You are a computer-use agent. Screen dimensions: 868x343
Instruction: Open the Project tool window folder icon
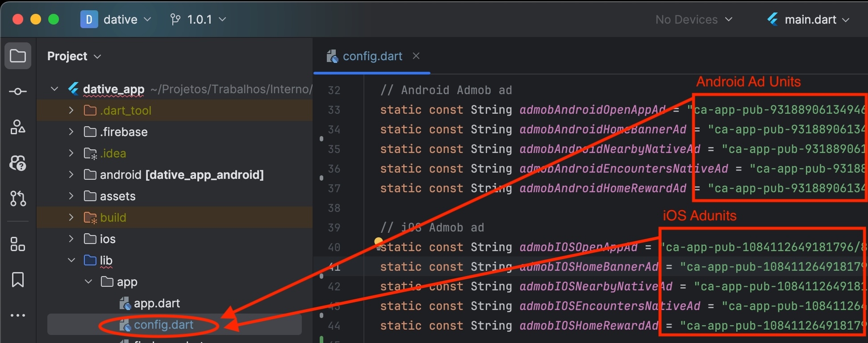[x=18, y=56]
